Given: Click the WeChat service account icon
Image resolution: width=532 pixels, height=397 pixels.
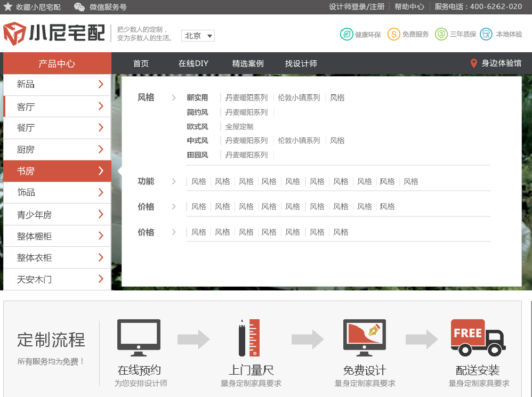Looking at the screenshot, I should (79, 7).
